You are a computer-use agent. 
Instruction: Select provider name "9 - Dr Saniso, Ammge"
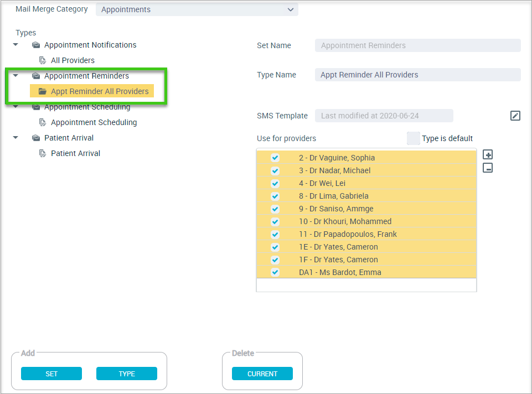pyautogui.click(x=336, y=209)
